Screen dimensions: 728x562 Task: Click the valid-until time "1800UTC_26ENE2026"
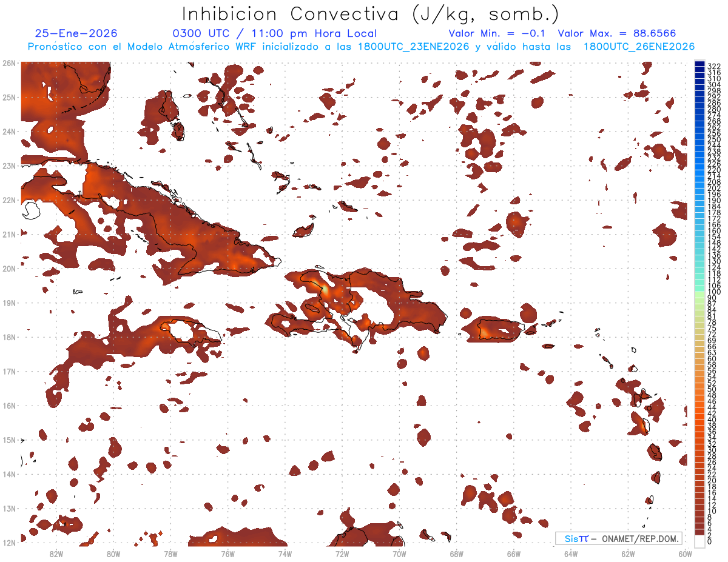pos(639,47)
